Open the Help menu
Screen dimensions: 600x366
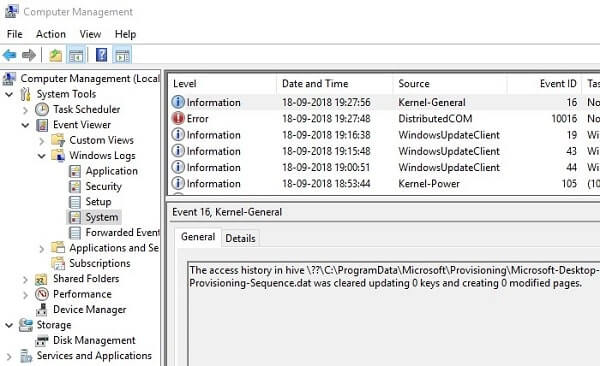pyautogui.click(x=126, y=34)
